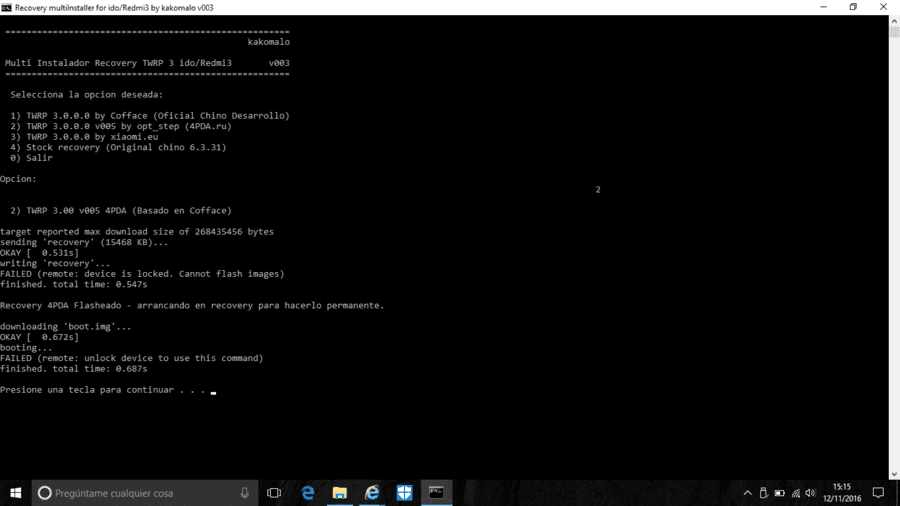Launch Microsoft Edge from the taskbar
900x506 pixels.
(308, 493)
